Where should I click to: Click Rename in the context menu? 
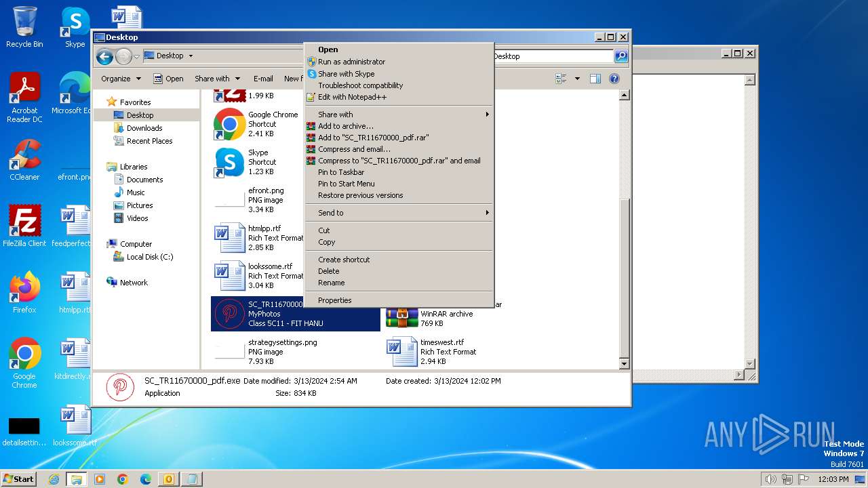point(399,283)
